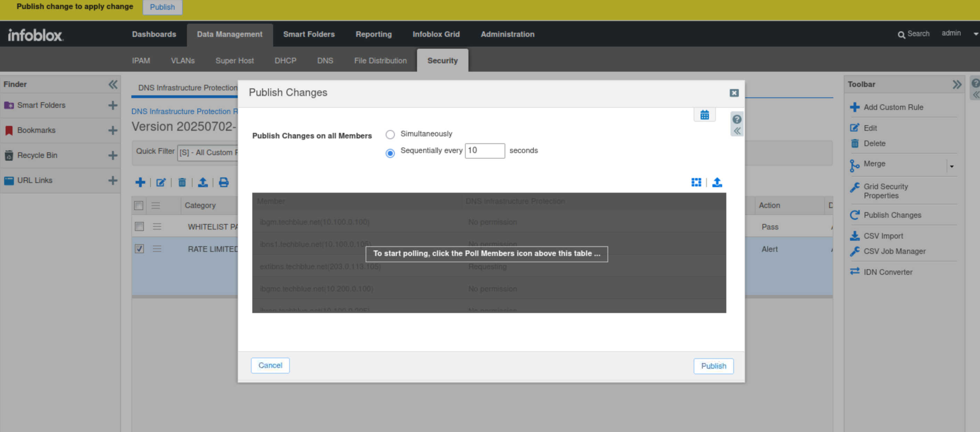Image resolution: width=980 pixels, height=432 pixels.
Task: Open IDN Converter in the Toolbar
Action: coord(888,272)
